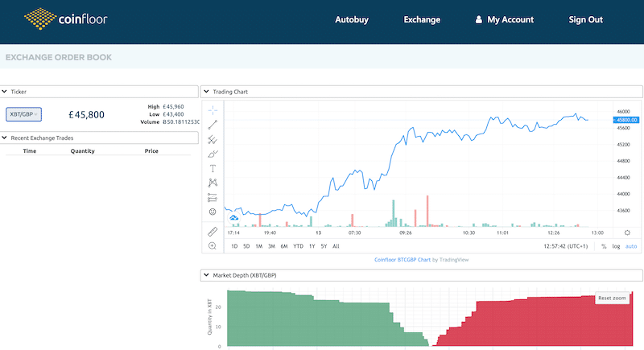Select the ruler measure tool
The width and height of the screenshot is (644, 350).
213,232
